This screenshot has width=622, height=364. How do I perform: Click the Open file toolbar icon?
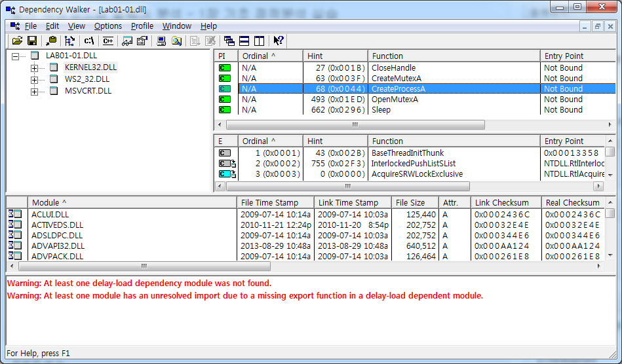pos(17,41)
